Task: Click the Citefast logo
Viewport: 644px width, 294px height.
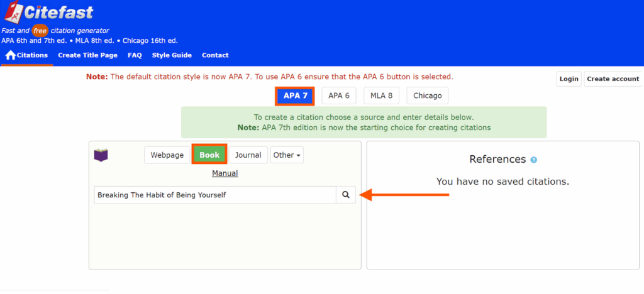Action: coord(49,13)
